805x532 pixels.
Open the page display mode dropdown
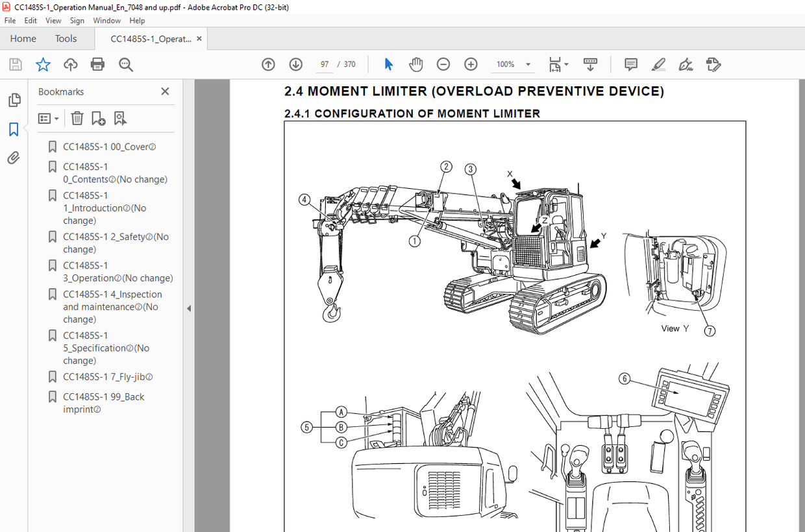(567, 64)
